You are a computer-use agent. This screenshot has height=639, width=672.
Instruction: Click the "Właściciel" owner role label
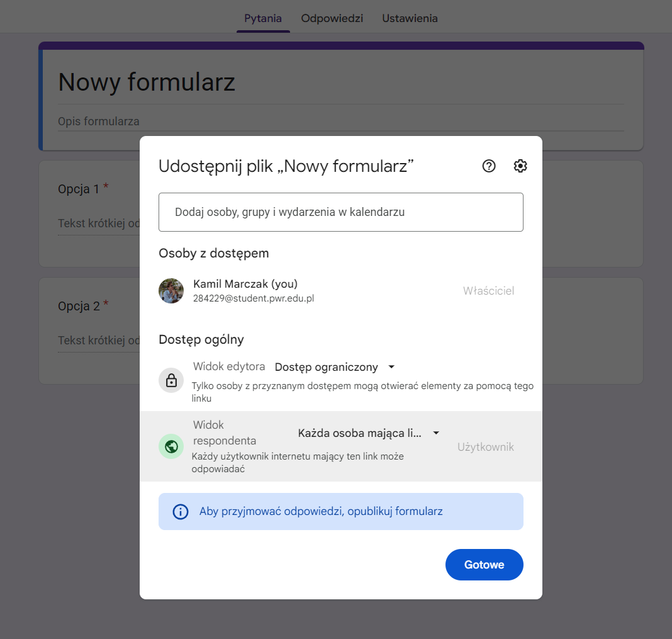pyautogui.click(x=488, y=291)
